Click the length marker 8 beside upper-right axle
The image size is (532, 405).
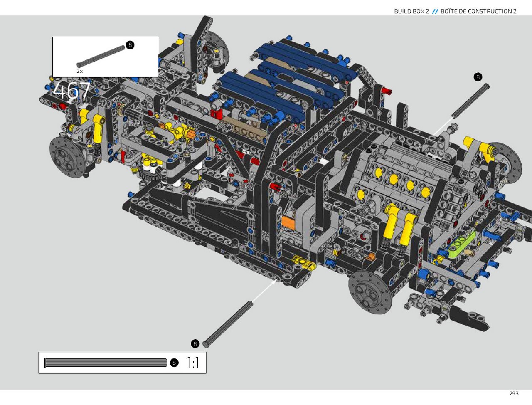[478, 77]
